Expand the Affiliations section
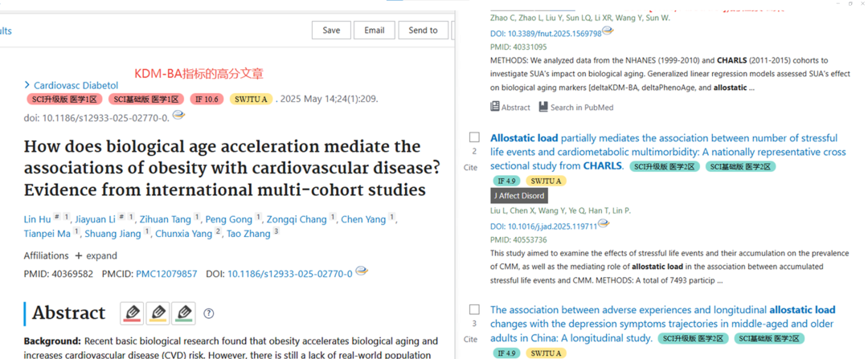This screenshot has width=868, height=359. tap(96, 255)
